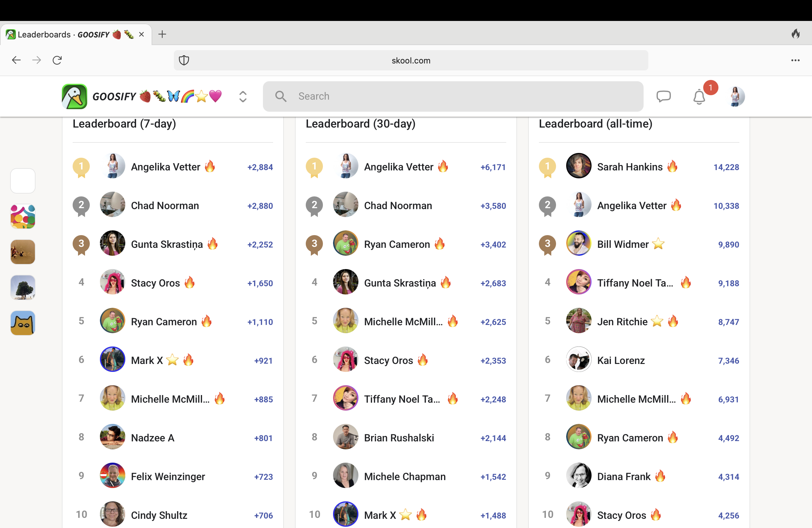Open the chat messages icon
The width and height of the screenshot is (812, 528).
point(663,96)
